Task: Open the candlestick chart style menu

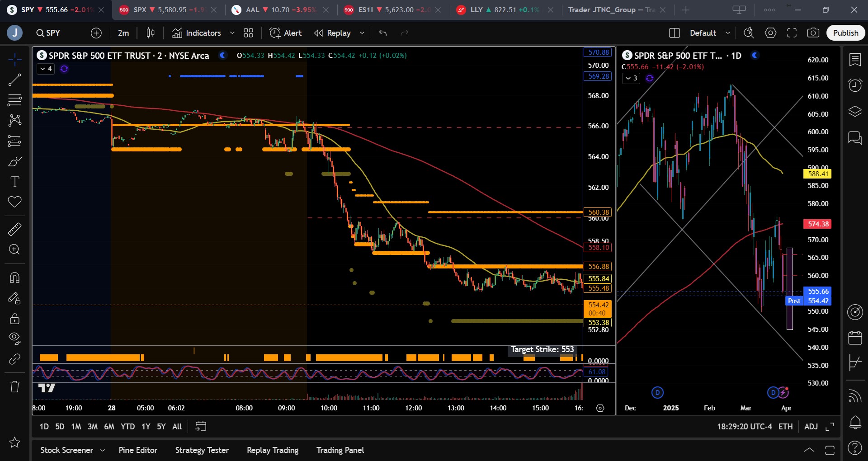Action: click(x=151, y=33)
